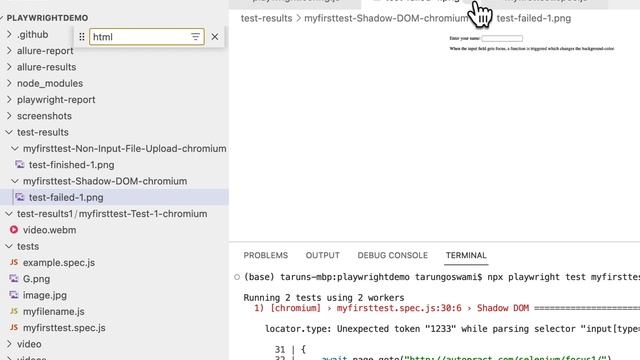Click the image icon beside image.jpg
The image size is (640, 360).
tap(14, 295)
